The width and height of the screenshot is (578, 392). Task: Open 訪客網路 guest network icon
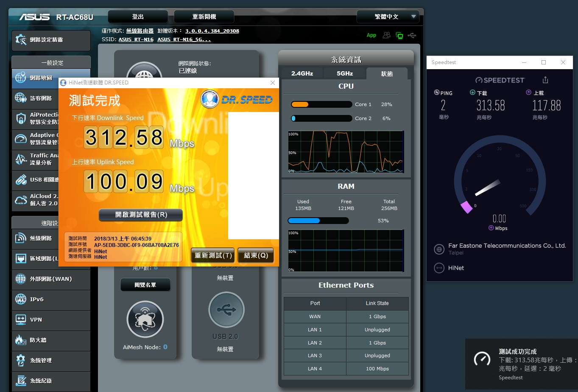coord(21,98)
